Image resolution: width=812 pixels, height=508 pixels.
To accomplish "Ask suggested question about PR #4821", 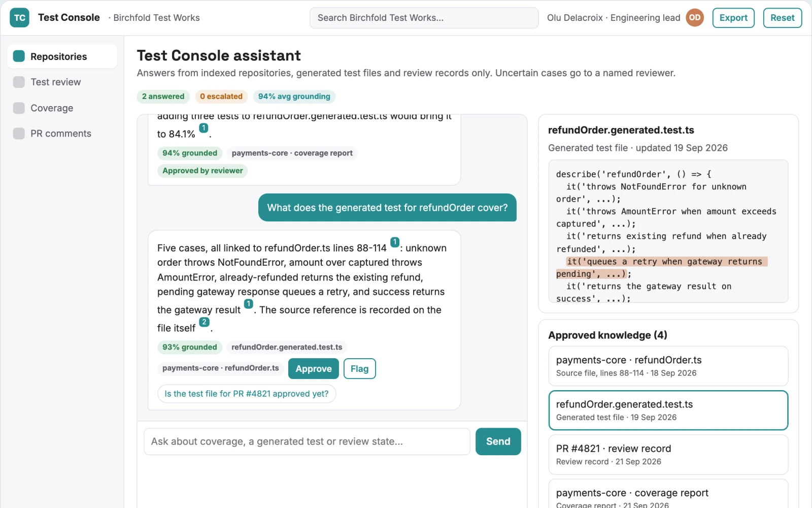I will [x=247, y=394].
